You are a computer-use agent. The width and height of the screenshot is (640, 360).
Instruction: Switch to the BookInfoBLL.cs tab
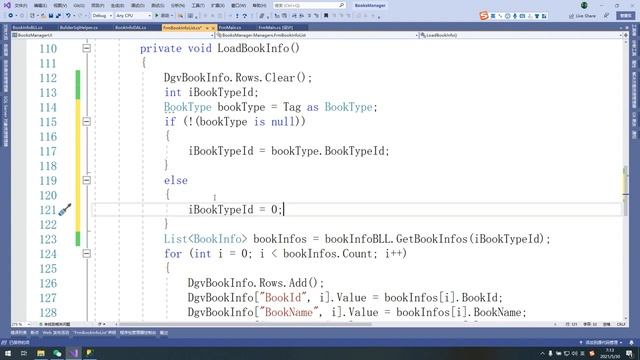(x=27, y=28)
